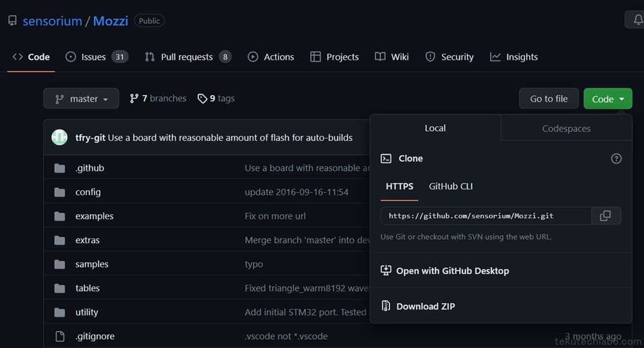Open the Actions tab
Viewport: 644px width, 348px height.
[x=270, y=57]
